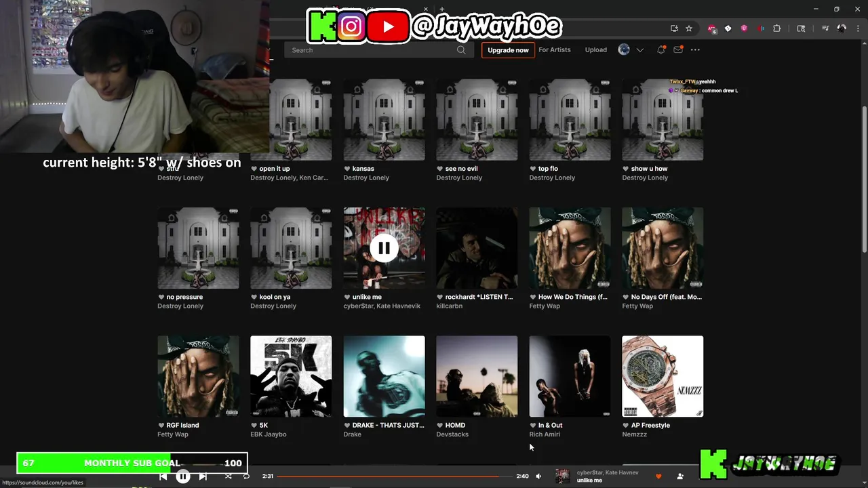Image resolution: width=868 pixels, height=488 pixels.
Task: Open the pink shield extension icon
Action: (x=744, y=28)
